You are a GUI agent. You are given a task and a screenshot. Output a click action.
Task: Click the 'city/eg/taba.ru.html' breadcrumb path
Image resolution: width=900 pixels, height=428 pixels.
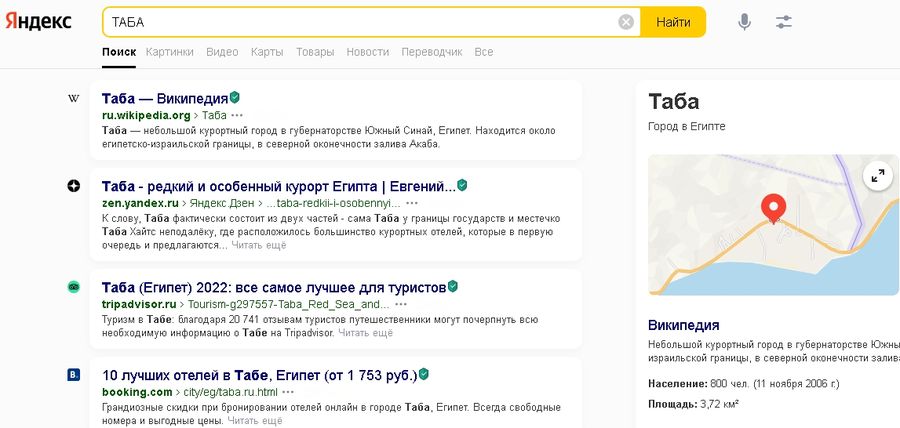(231, 392)
